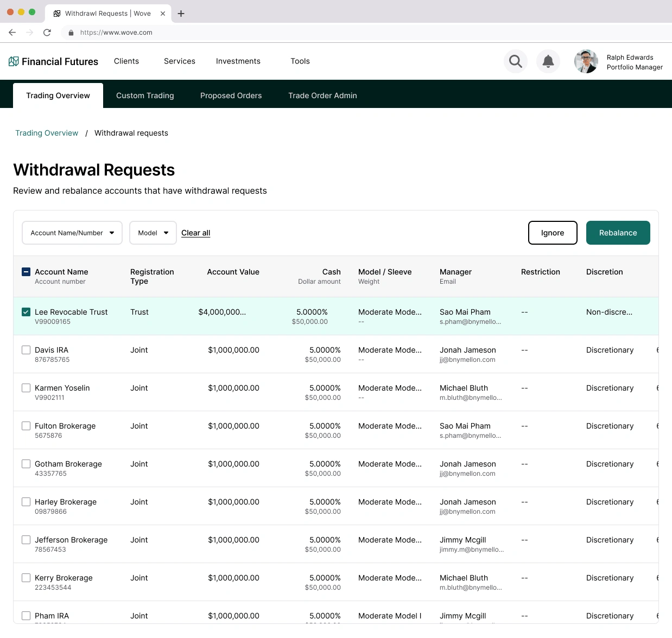Tick the Jefferson Brokerage checkbox

(x=26, y=540)
